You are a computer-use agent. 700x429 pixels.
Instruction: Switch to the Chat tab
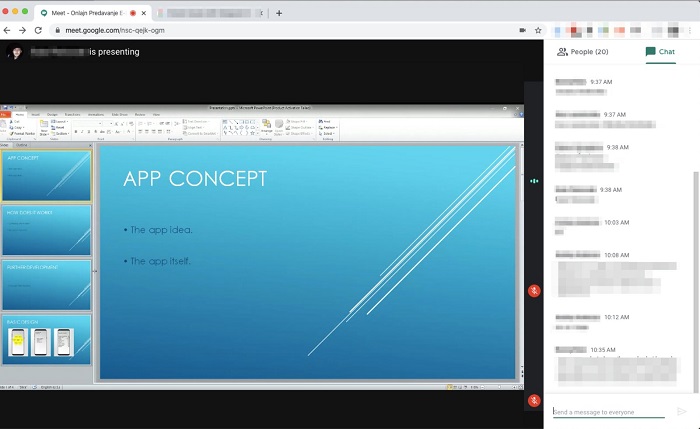click(660, 51)
